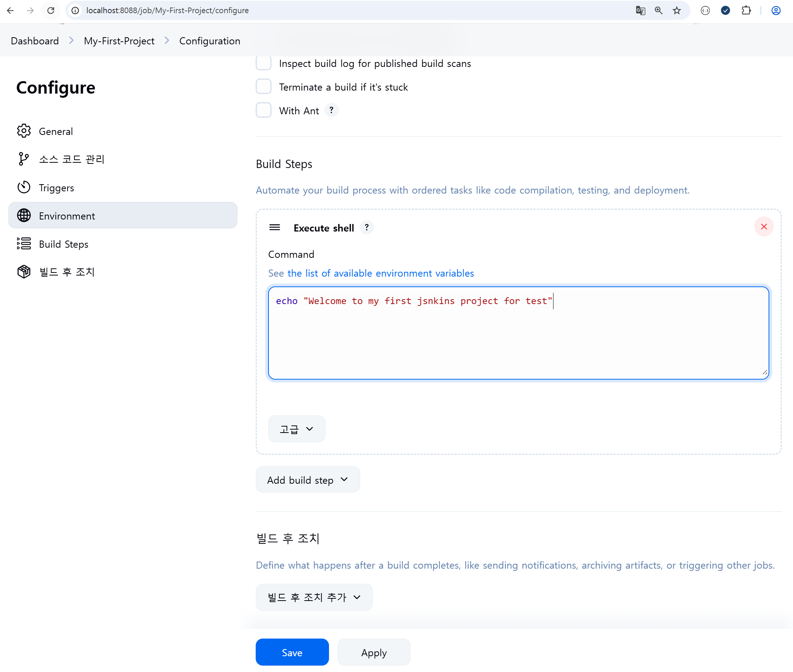Click the browser translate page icon
Viewport: 793px width, 672px height.
(x=640, y=11)
